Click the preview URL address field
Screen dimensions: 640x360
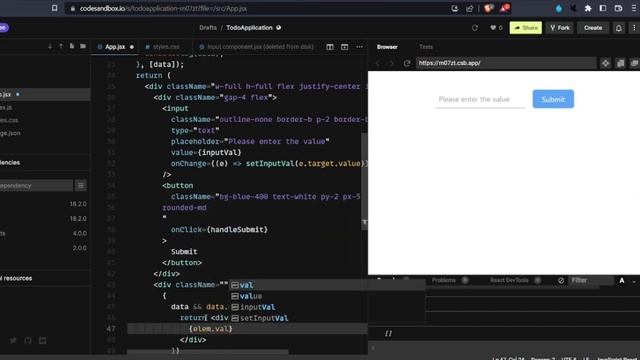point(506,63)
